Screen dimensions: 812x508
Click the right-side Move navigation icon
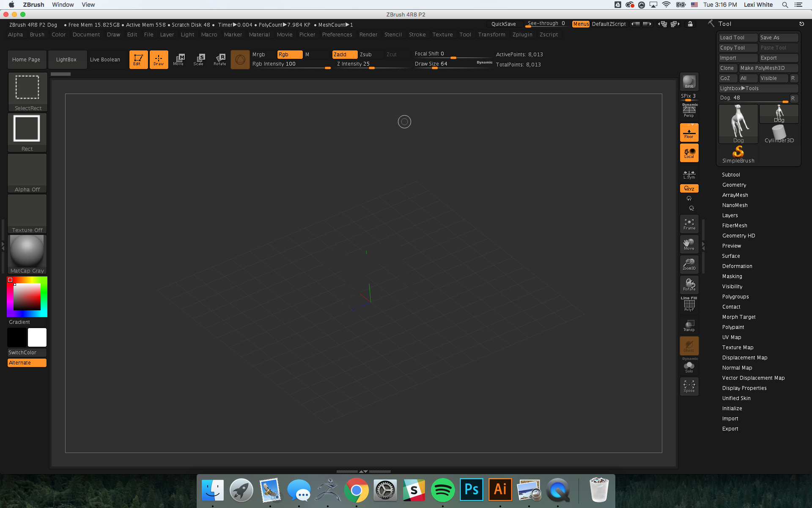coord(689,244)
